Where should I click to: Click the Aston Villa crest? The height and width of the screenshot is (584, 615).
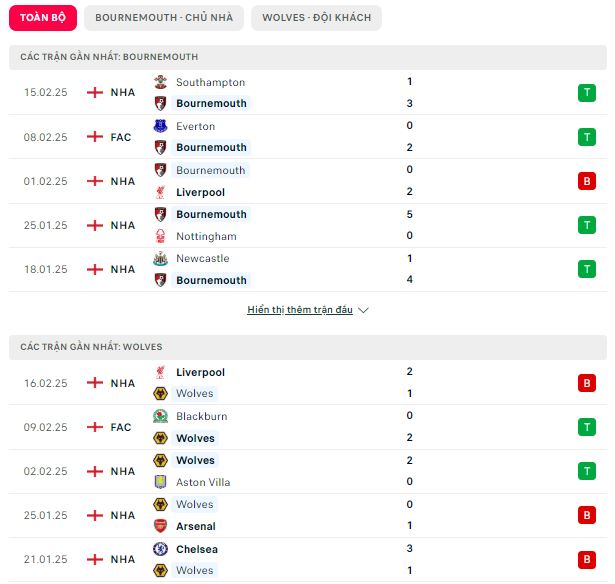point(160,482)
